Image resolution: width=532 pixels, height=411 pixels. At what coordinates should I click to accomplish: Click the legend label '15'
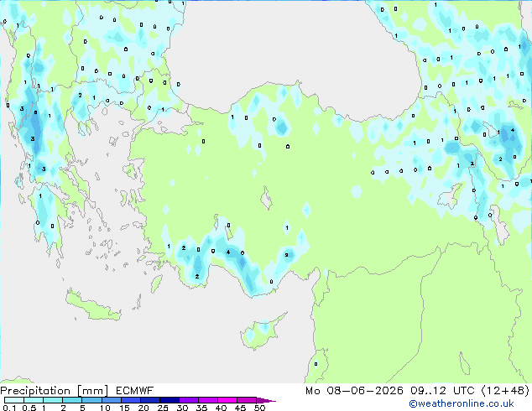click(x=124, y=408)
